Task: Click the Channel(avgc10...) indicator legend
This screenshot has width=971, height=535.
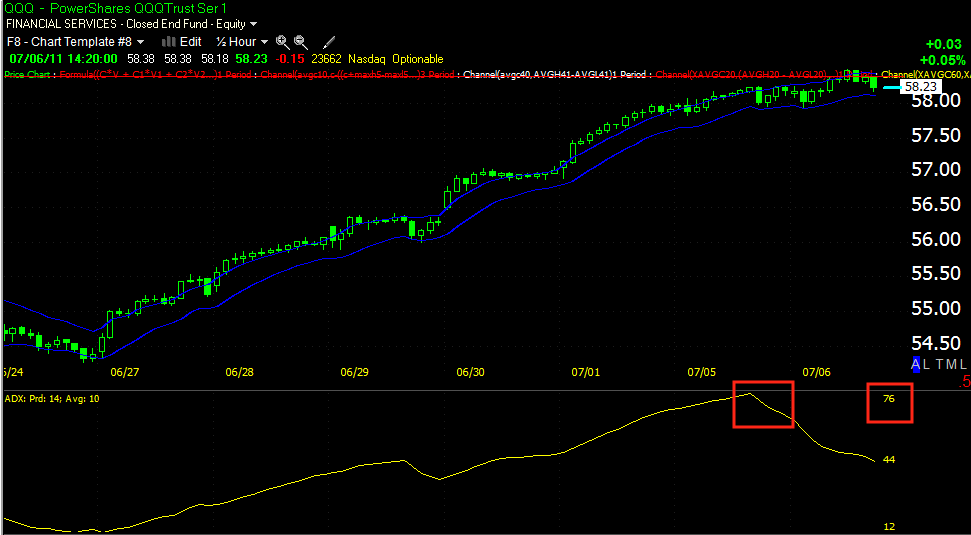Action: (x=356, y=75)
